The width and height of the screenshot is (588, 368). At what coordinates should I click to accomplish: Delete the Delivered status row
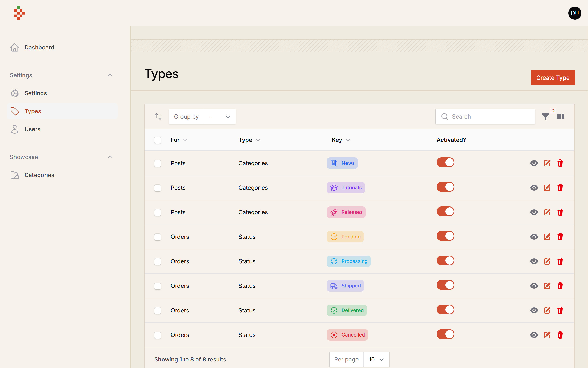(560, 310)
